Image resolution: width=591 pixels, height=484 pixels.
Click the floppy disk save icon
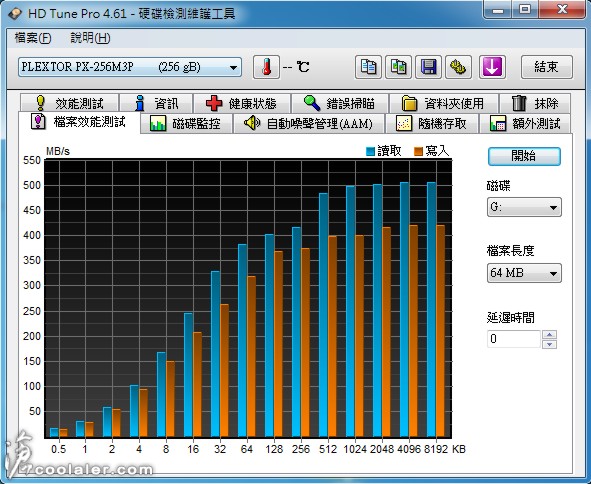[428, 67]
